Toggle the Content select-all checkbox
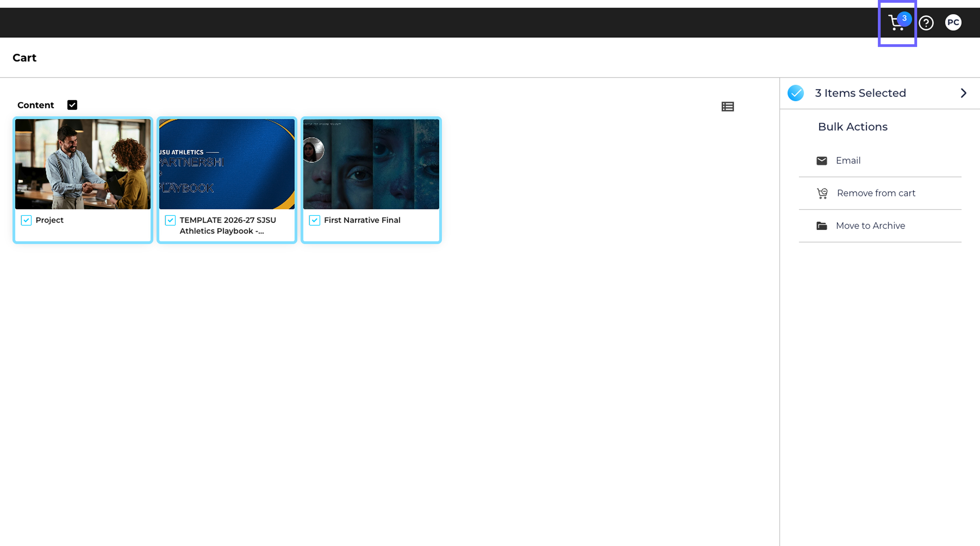This screenshot has width=980, height=546. point(72,105)
